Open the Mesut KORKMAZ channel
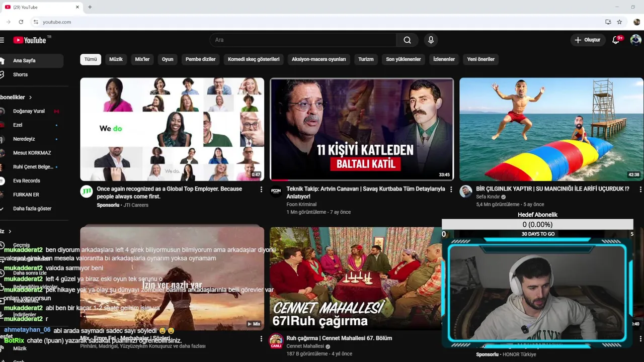Screen dimensions: 644x362 [x=31, y=153]
